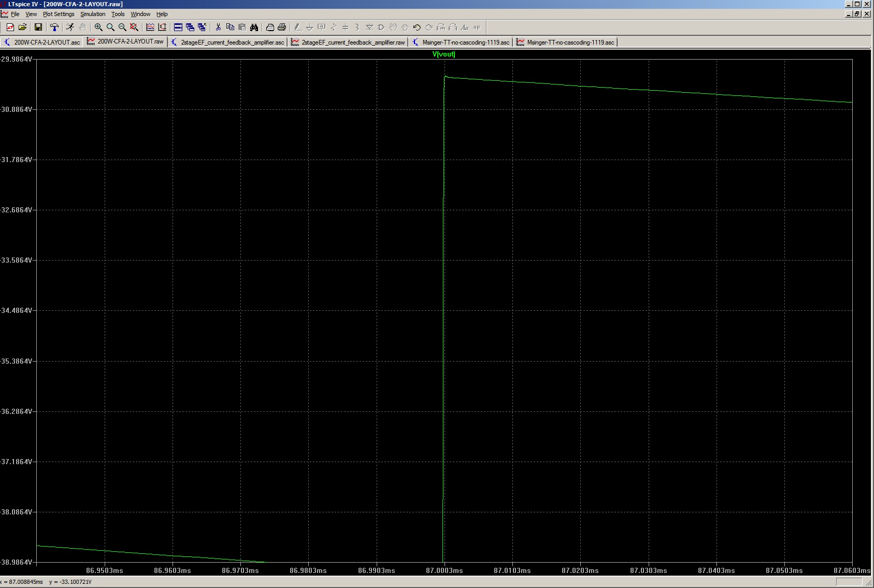Viewport: 874px width, 588px height.
Task: Click the Paste clipboard icon
Action: click(x=242, y=27)
